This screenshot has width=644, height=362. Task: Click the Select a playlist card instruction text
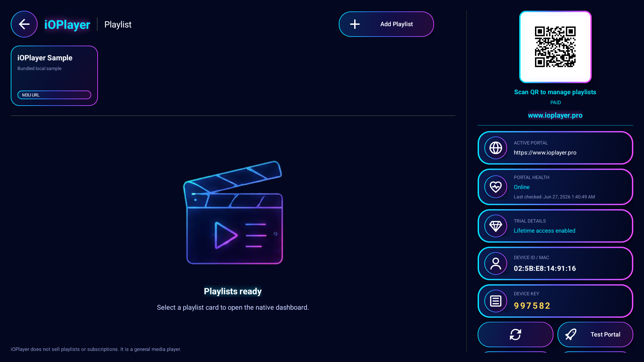233,307
